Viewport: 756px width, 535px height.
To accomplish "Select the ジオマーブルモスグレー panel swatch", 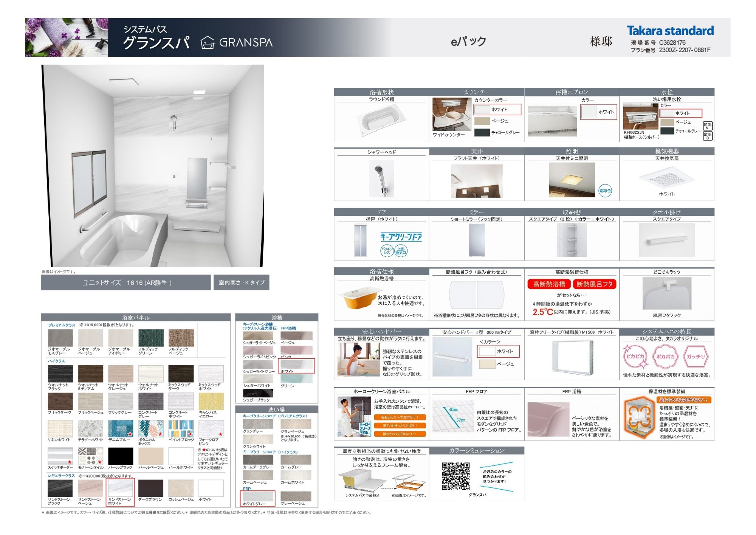I will (60, 338).
